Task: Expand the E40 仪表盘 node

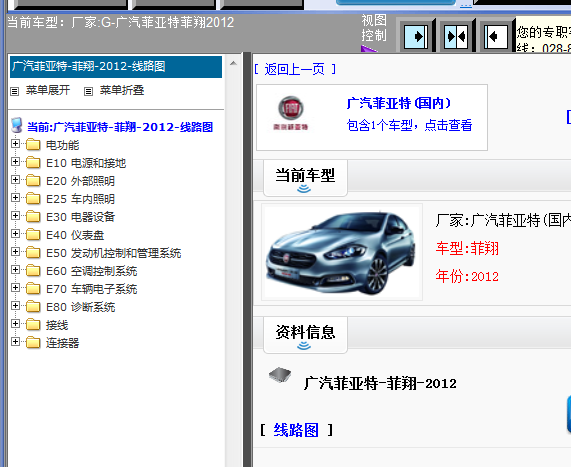Action: click(x=15, y=234)
